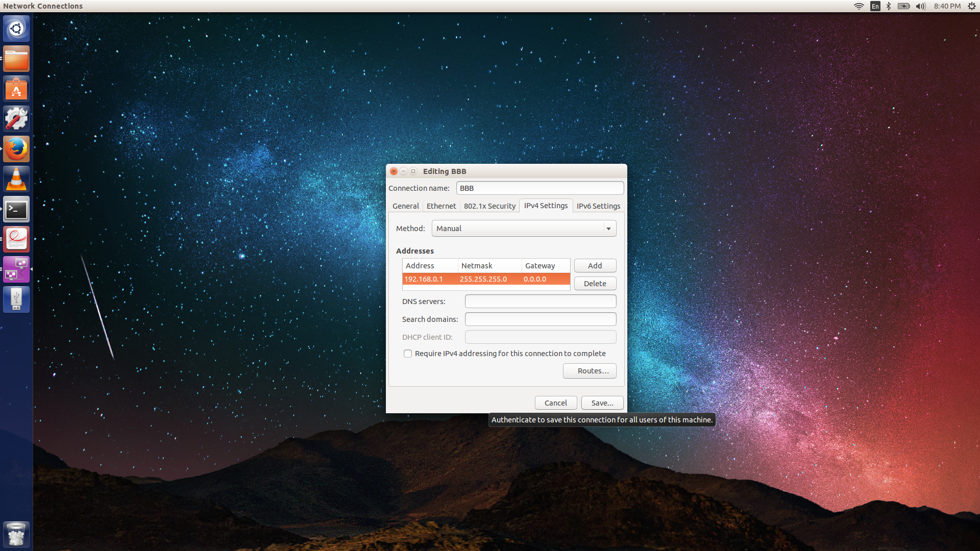Click inside the DNS servers field

[540, 301]
